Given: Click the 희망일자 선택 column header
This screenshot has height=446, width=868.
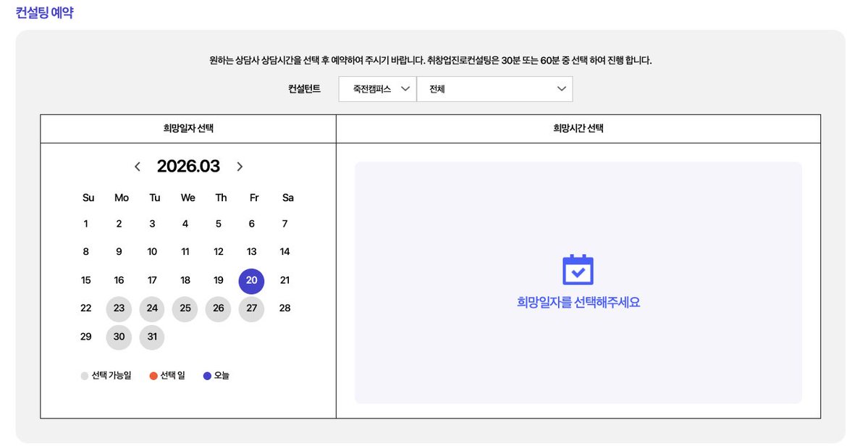Looking at the screenshot, I should coord(188,128).
